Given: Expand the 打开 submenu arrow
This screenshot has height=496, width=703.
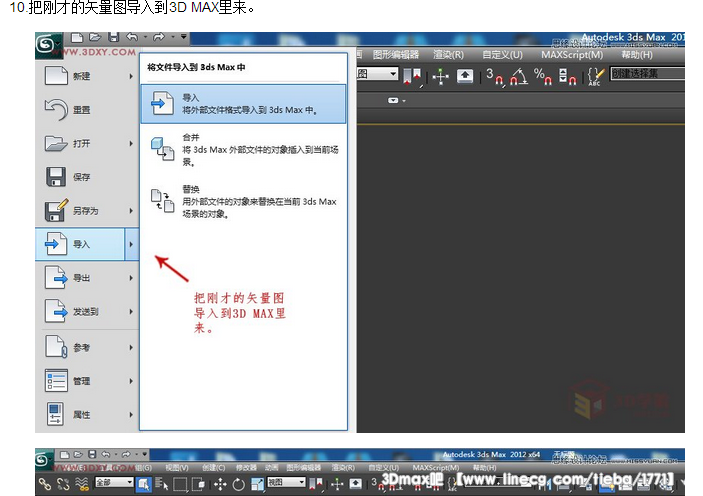Looking at the screenshot, I should pyautogui.click(x=131, y=144).
